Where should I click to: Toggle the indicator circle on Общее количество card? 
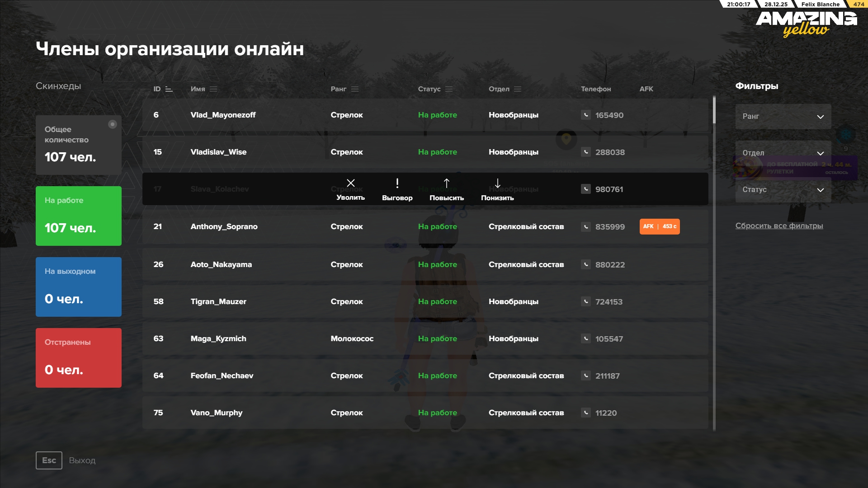[x=112, y=125]
